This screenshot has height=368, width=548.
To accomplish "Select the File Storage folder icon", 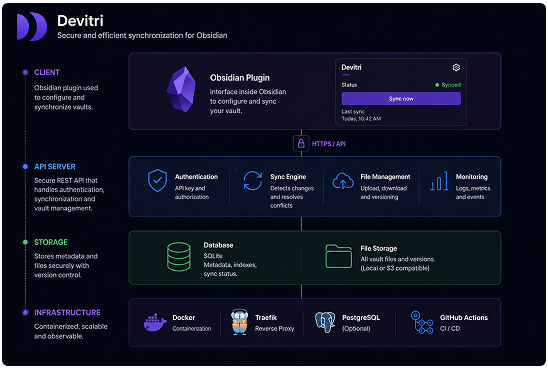I will (x=338, y=256).
